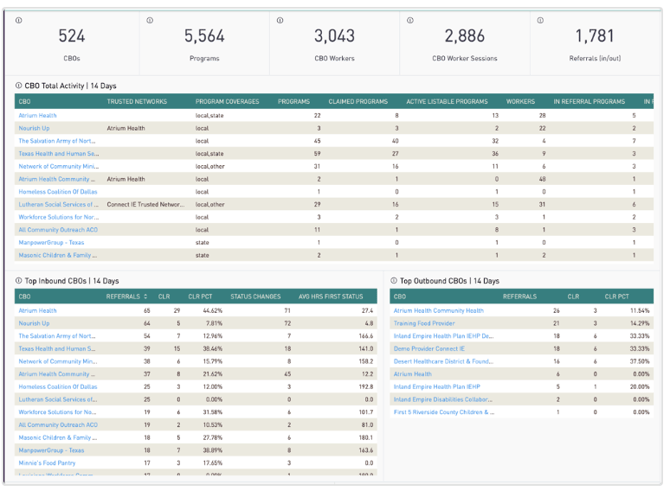Open Homeless Coalition Of Dallas in activity table
This screenshot has height=491, width=670.
[57, 192]
